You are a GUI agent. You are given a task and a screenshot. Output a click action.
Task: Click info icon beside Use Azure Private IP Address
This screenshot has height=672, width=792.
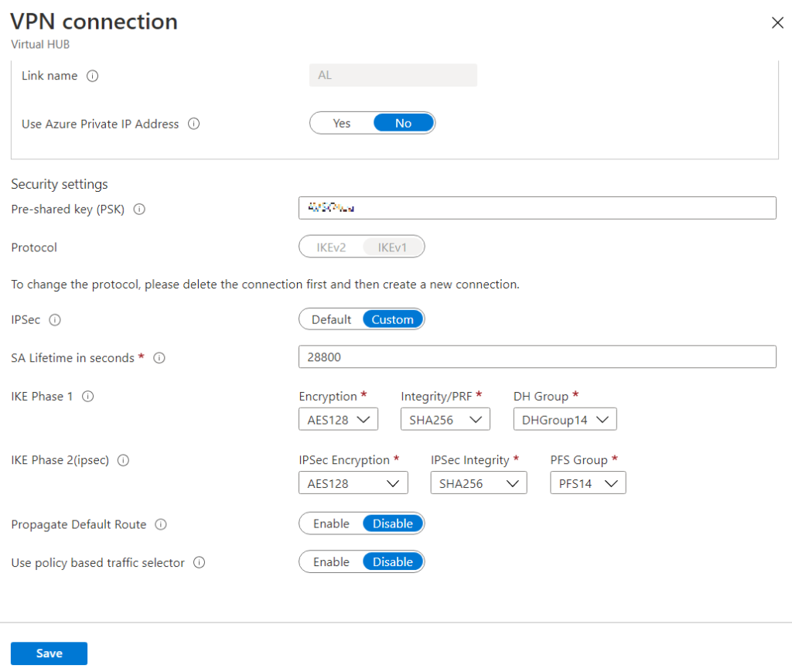click(194, 124)
